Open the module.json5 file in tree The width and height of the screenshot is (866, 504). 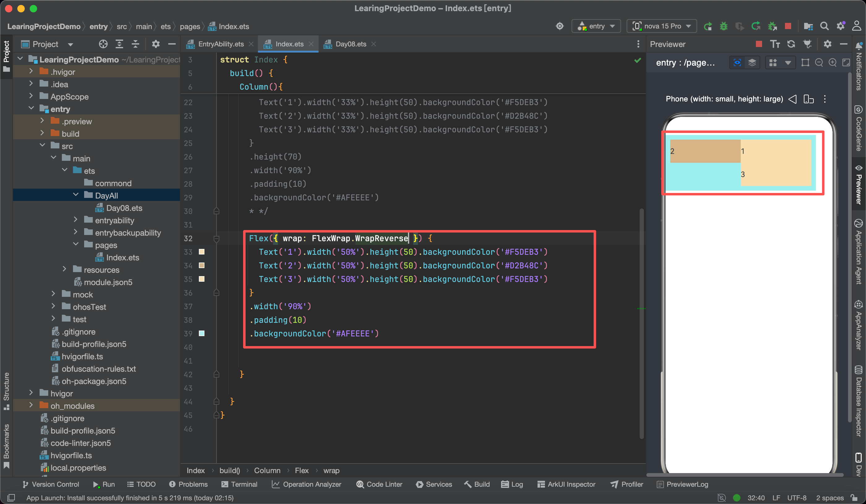[108, 282]
